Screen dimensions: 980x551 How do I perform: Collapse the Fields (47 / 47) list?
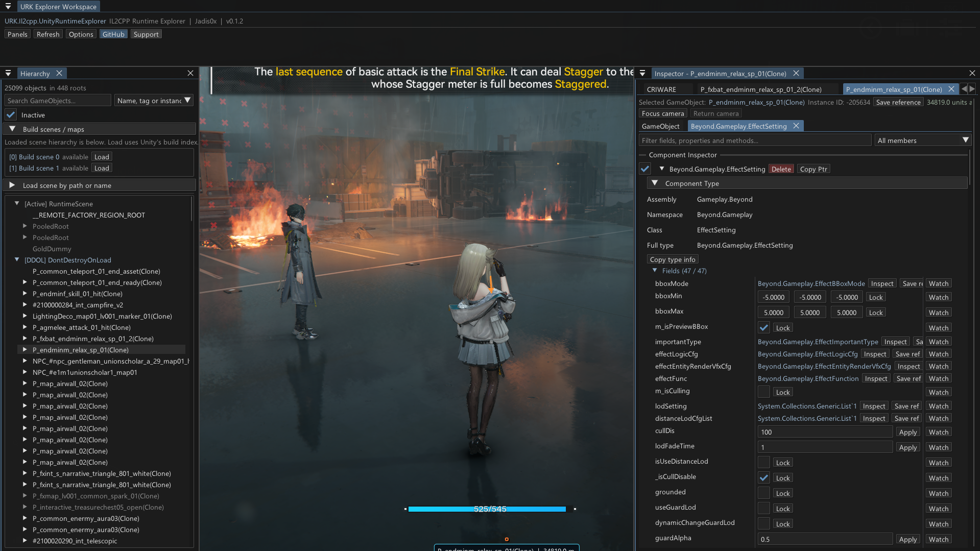point(655,270)
